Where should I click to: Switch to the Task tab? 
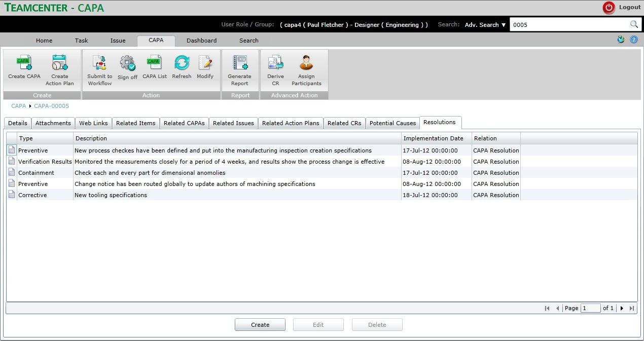coord(81,41)
